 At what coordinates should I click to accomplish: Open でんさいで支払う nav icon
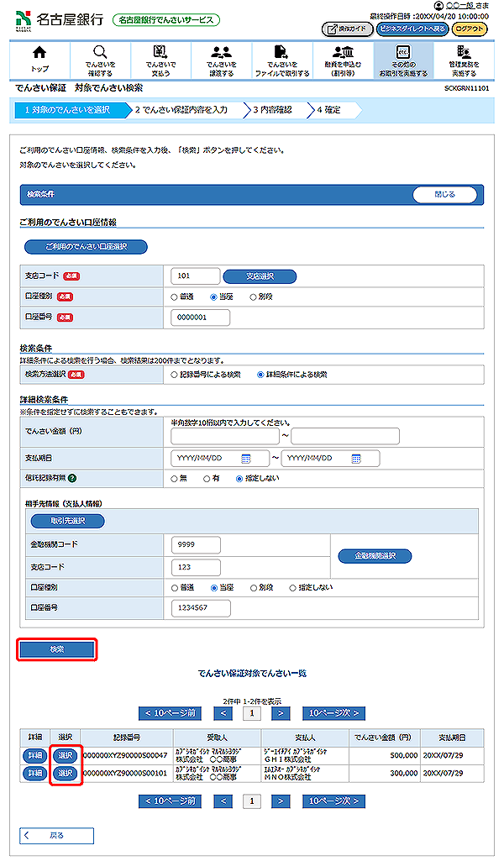160,60
